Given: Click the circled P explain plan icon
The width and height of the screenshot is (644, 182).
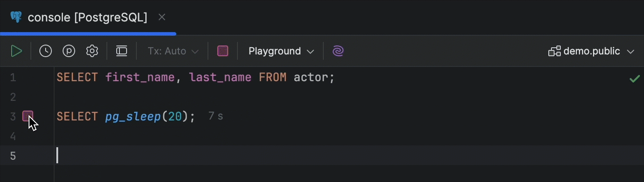Looking at the screenshot, I should [x=69, y=51].
